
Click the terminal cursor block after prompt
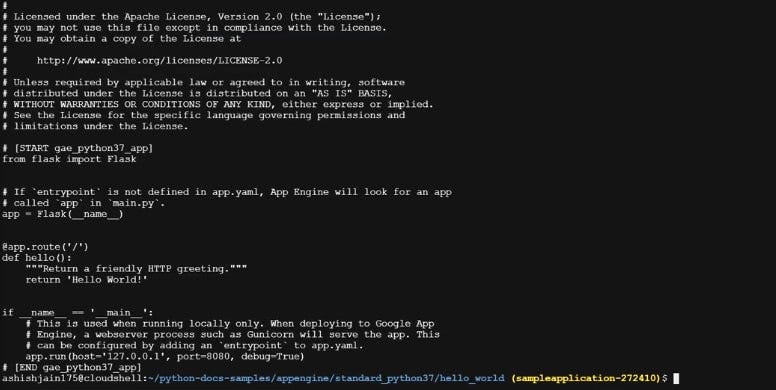click(676, 379)
